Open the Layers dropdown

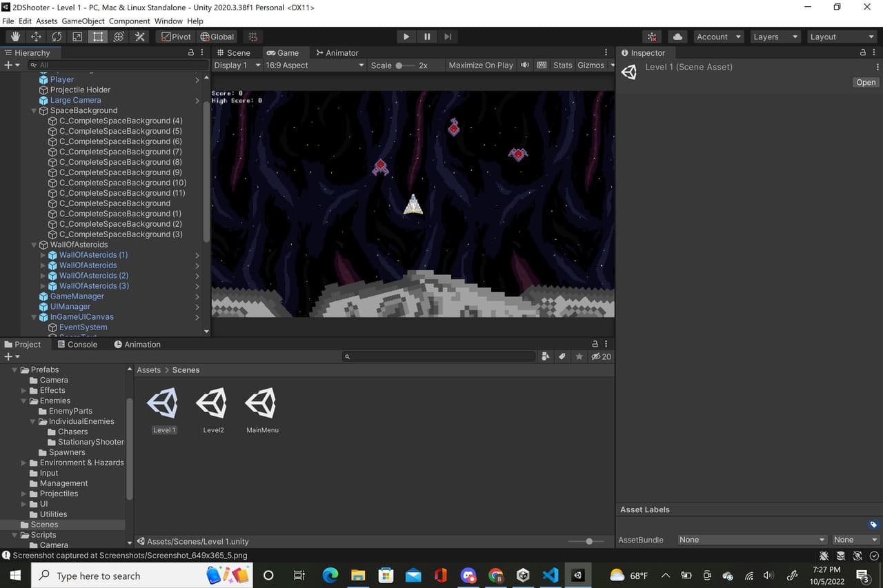(775, 37)
